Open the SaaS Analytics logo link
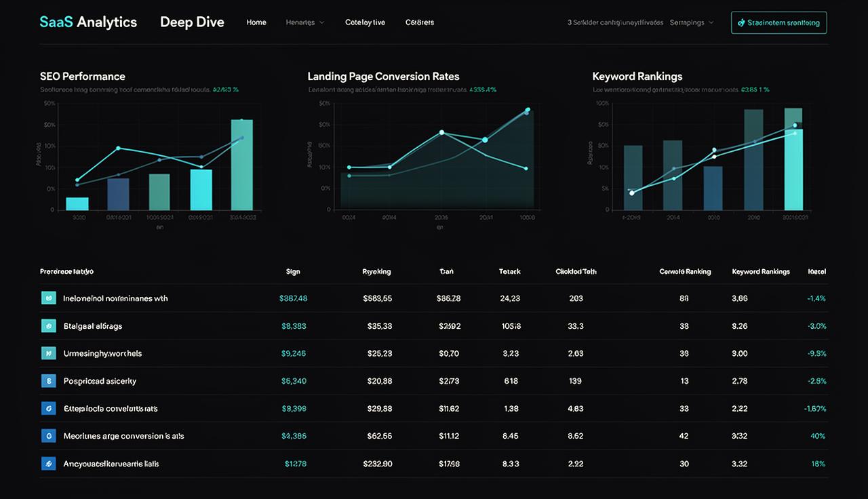 coord(88,22)
